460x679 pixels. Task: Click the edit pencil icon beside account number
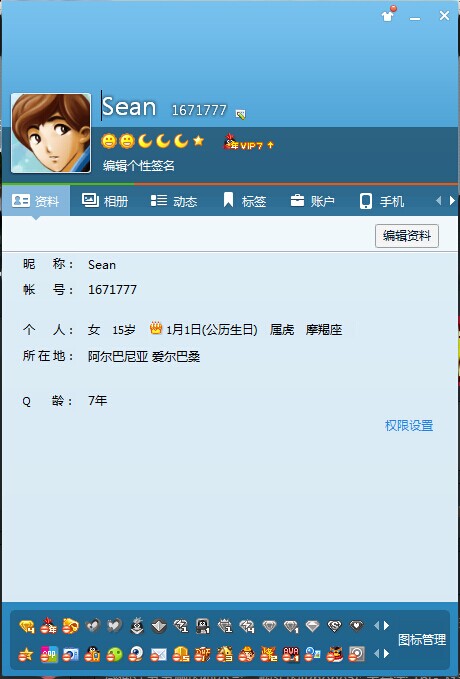pyautogui.click(x=240, y=114)
